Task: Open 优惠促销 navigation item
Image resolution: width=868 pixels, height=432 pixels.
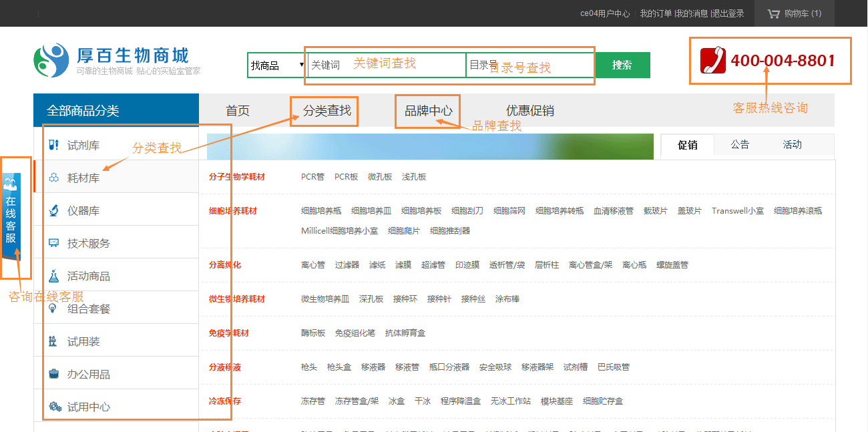Action: point(529,111)
